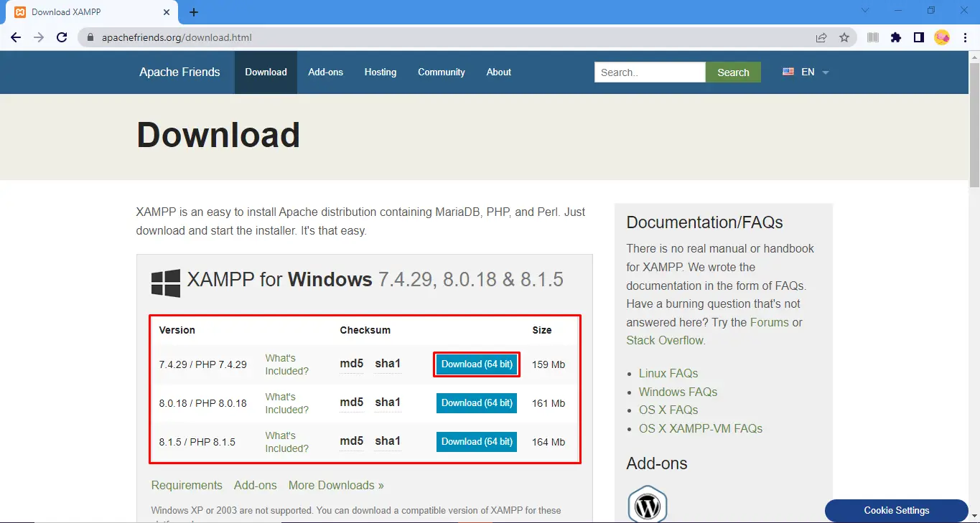Screen dimensions: 980x523
Task: Open What's Included for 7.4.29
Action: tap(287, 364)
